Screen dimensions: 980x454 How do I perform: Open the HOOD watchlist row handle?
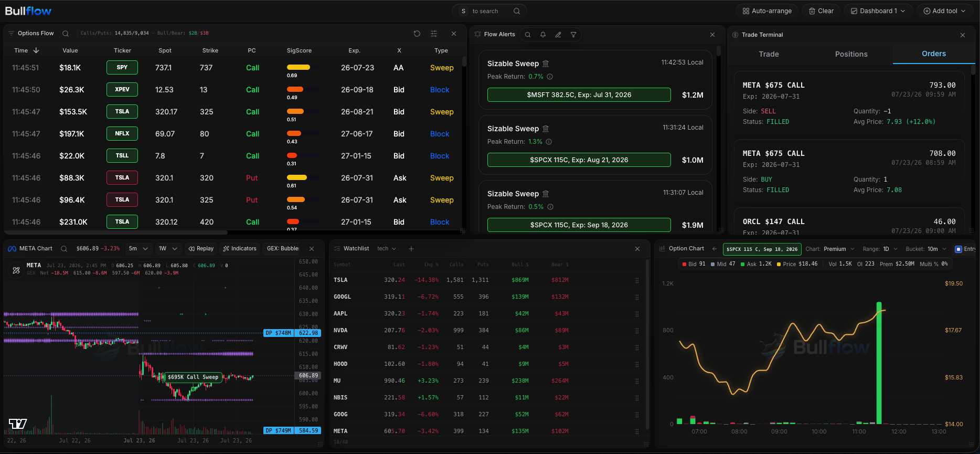(637, 364)
